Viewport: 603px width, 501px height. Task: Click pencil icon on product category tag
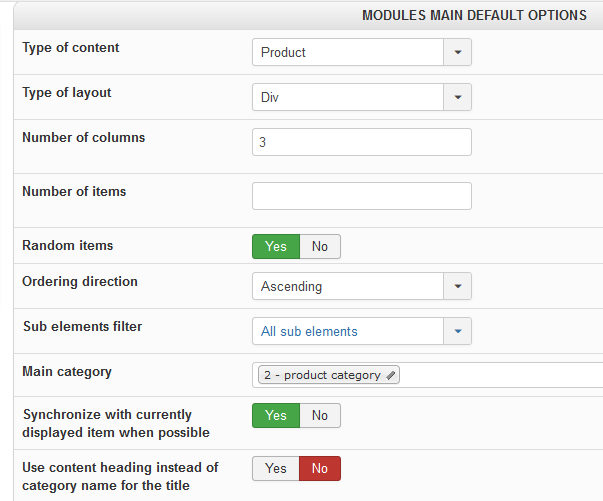pos(391,375)
